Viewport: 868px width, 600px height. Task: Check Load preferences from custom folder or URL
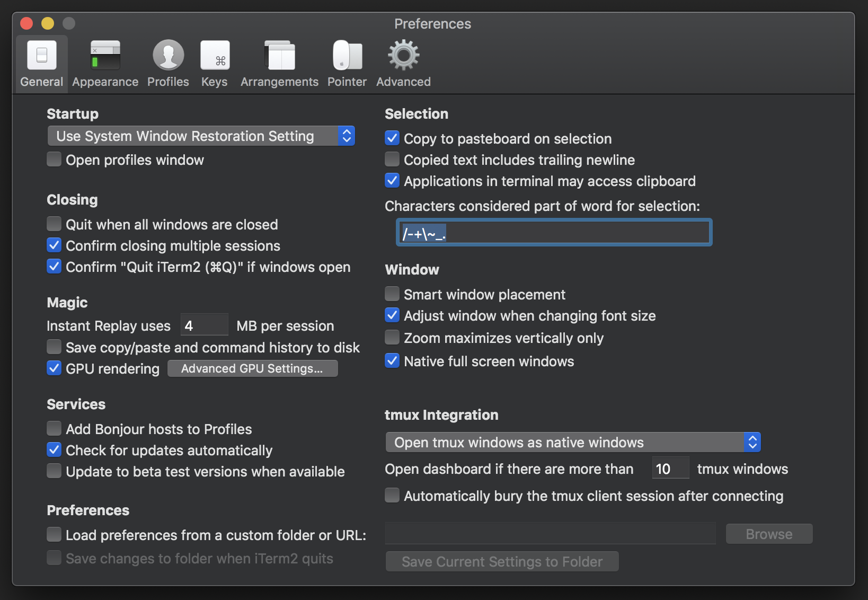[54, 535]
